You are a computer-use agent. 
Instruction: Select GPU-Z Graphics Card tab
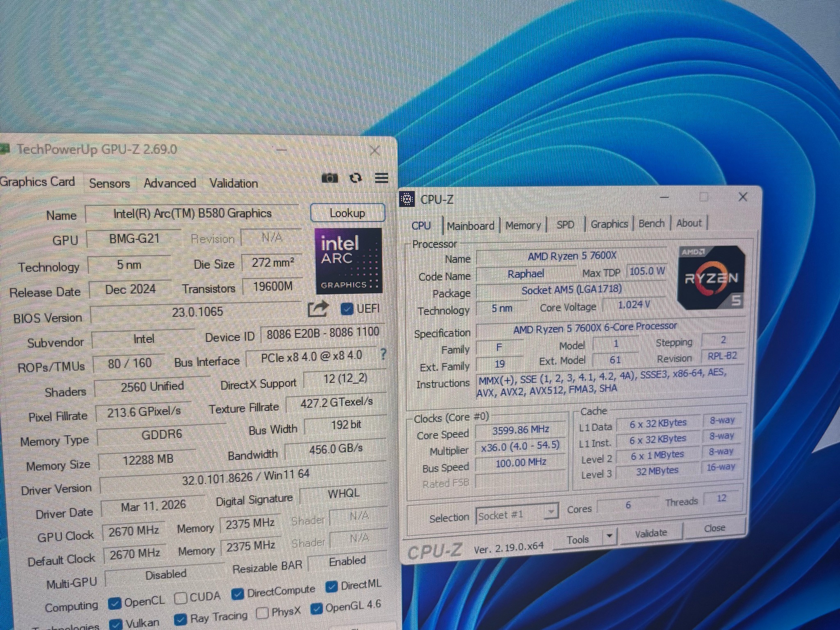[x=37, y=182]
